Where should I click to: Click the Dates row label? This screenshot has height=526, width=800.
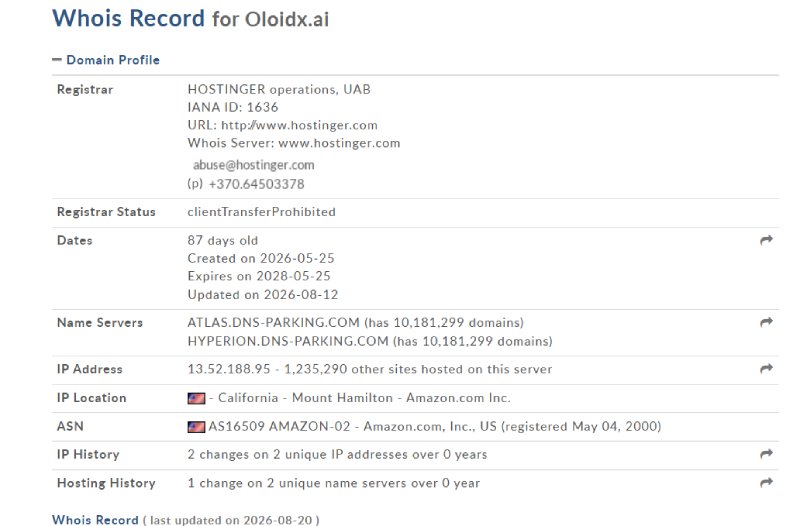[x=74, y=240]
